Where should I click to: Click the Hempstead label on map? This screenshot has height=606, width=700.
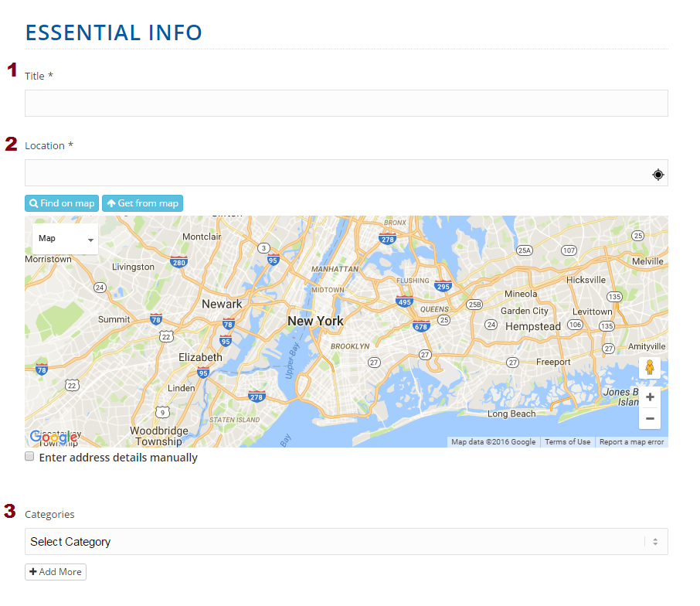(x=532, y=327)
